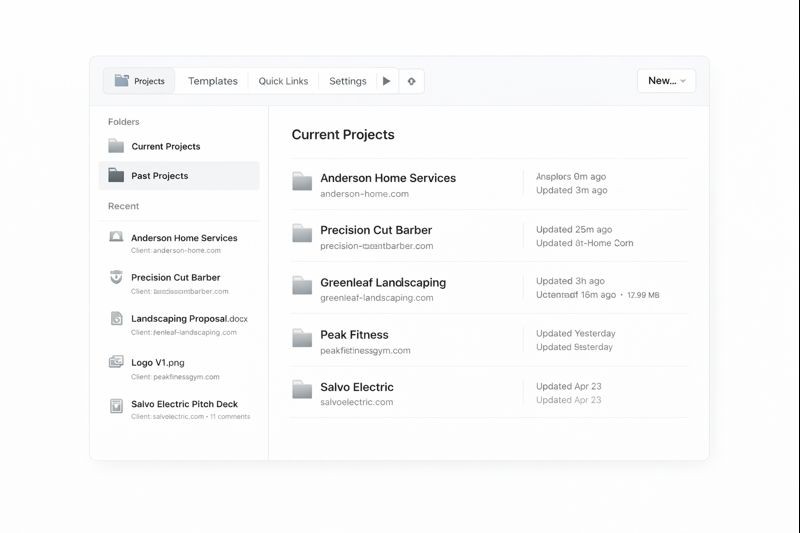Open Peak Fitness project row
The image size is (800, 533).
pos(489,341)
